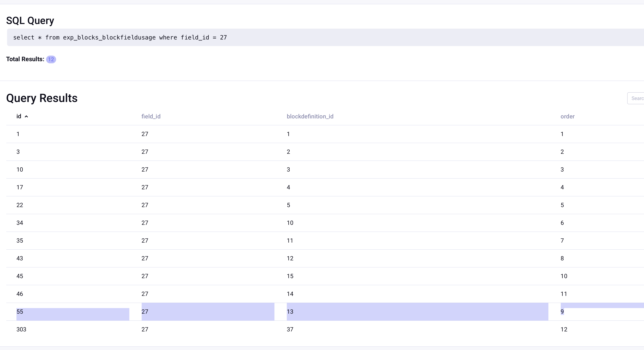Select id cell 17
The width and height of the screenshot is (644, 350).
pos(20,187)
